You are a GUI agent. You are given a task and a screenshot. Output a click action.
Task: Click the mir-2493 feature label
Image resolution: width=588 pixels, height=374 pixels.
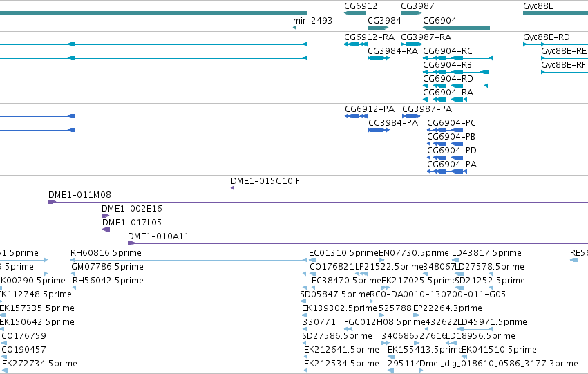click(312, 21)
